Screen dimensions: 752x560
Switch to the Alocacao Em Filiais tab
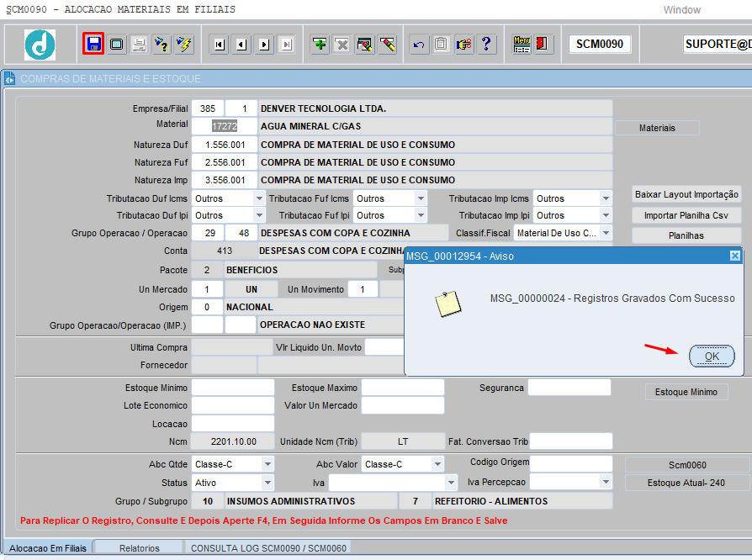point(48,548)
